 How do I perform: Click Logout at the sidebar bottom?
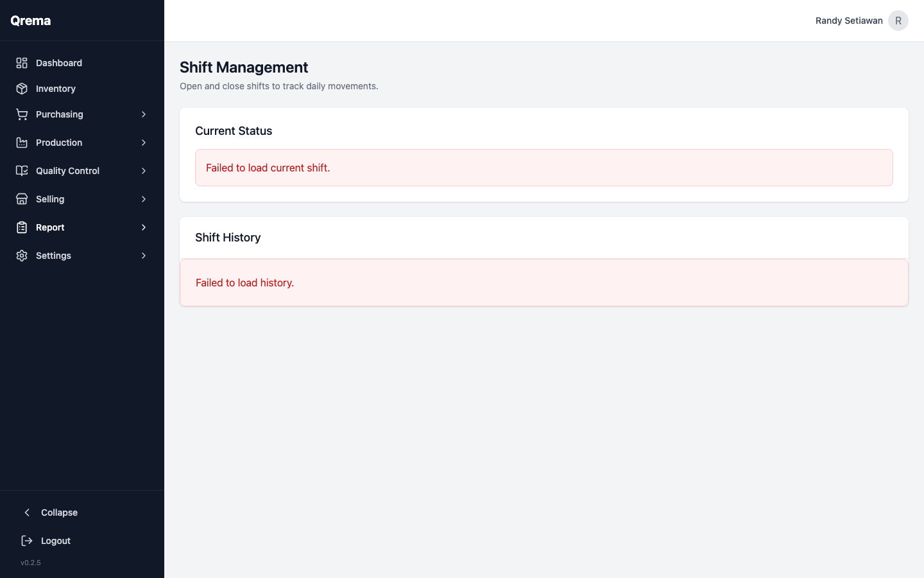click(x=55, y=540)
